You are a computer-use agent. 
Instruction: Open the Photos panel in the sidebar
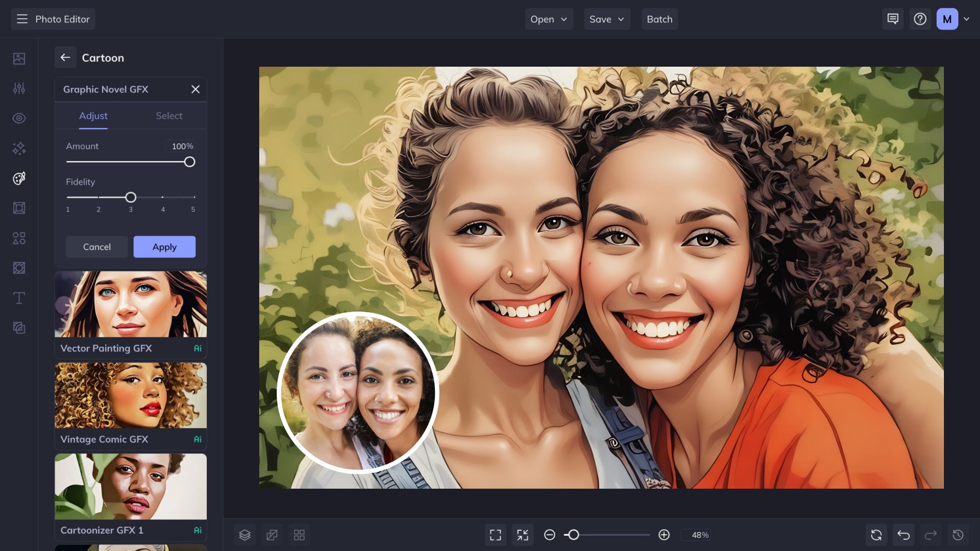click(19, 57)
